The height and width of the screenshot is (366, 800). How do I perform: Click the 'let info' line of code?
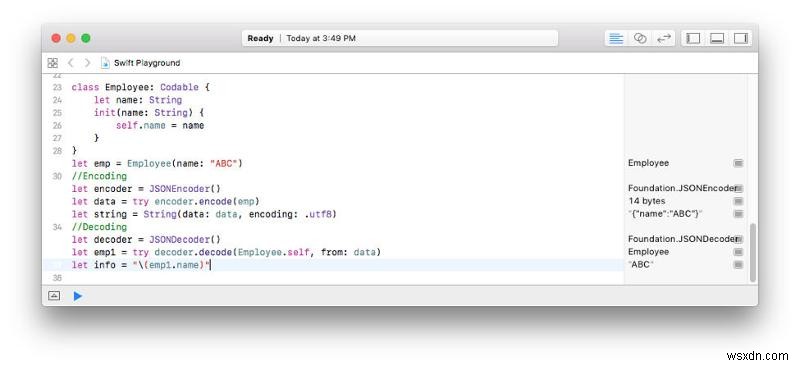click(141, 265)
